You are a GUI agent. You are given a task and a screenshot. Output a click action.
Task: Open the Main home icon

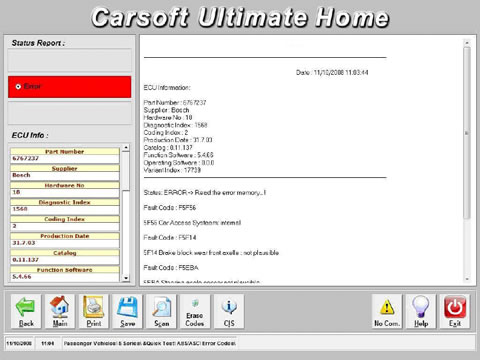click(x=60, y=311)
